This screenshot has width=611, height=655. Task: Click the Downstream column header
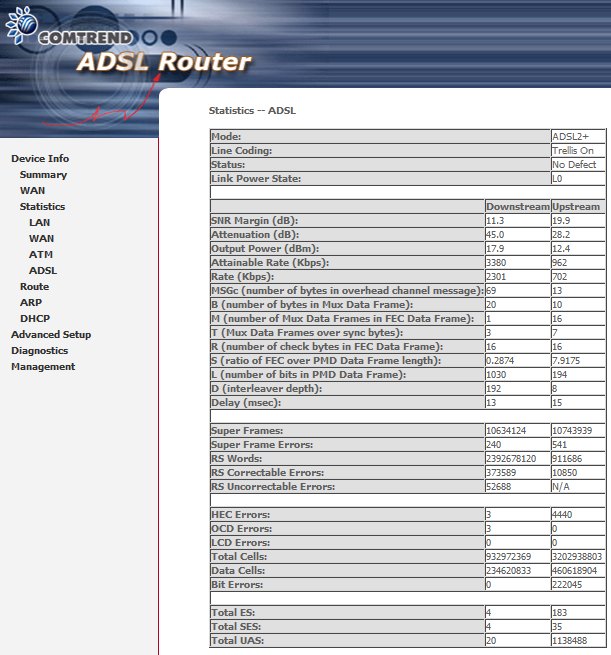click(x=517, y=207)
